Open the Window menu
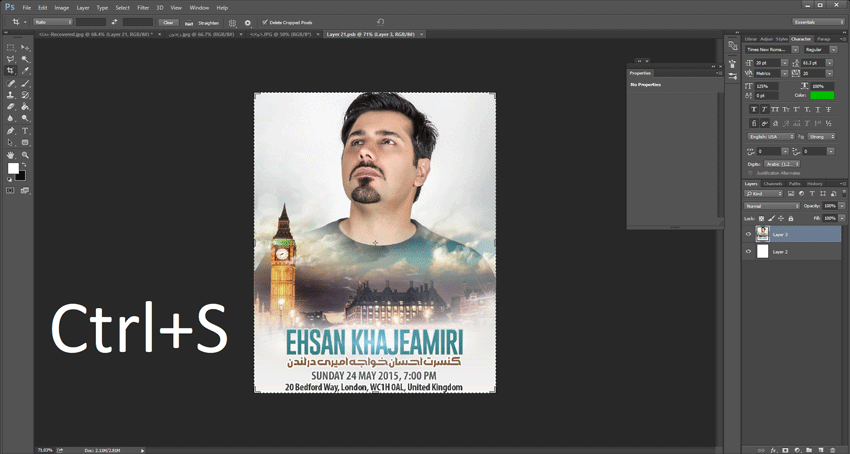Viewport: 850px width, 454px height. pos(199,8)
